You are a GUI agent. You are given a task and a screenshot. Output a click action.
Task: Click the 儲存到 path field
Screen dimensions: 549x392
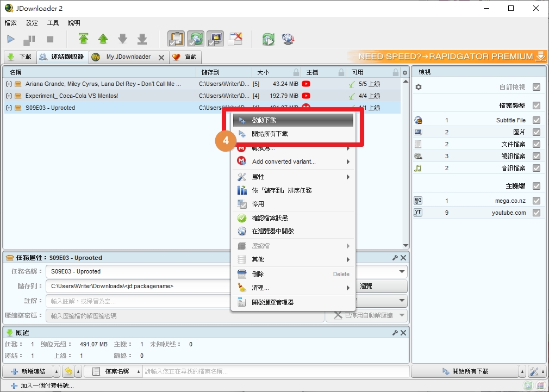(x=138, y=286)
